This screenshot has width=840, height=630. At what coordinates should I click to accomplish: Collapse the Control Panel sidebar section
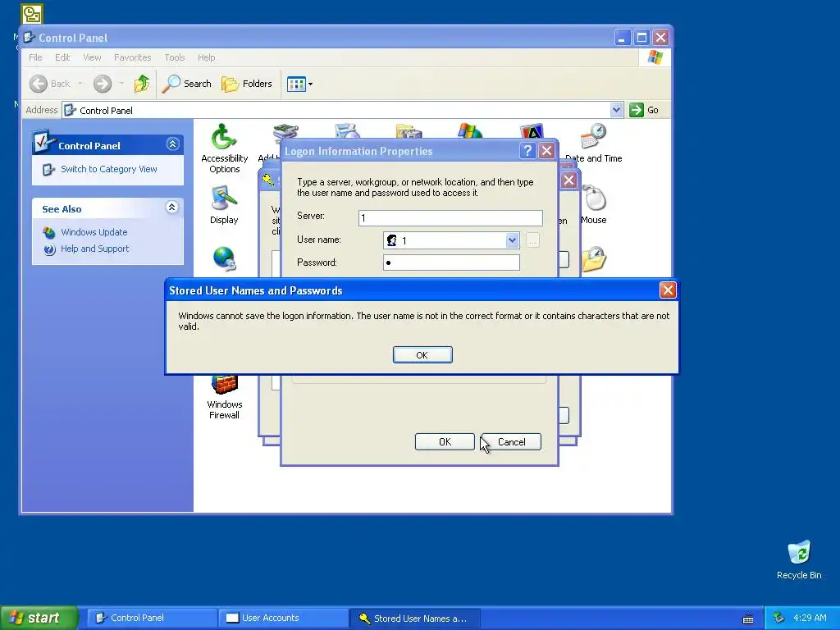click(x=172, y=144)
